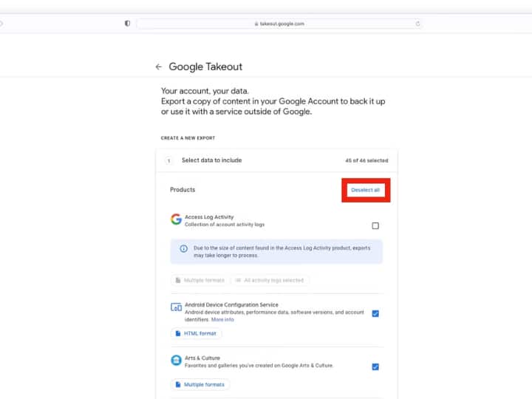Click the step 1 number circle
Viewport: 532px width, 399px height.
(x=168, y=160)
